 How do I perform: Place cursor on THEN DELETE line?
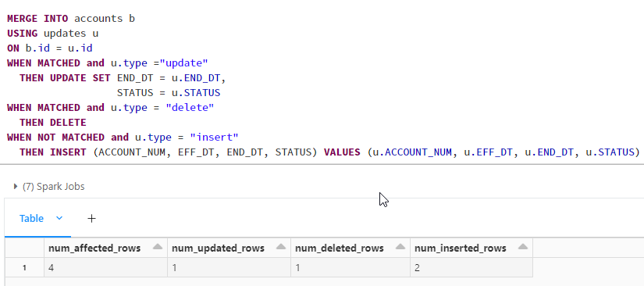coord(52,123)
